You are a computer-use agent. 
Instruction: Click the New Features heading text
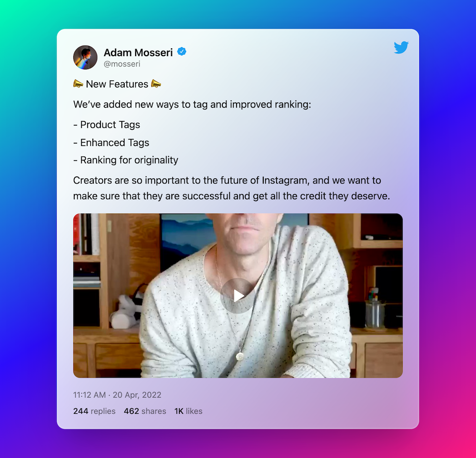pos(117,84)
